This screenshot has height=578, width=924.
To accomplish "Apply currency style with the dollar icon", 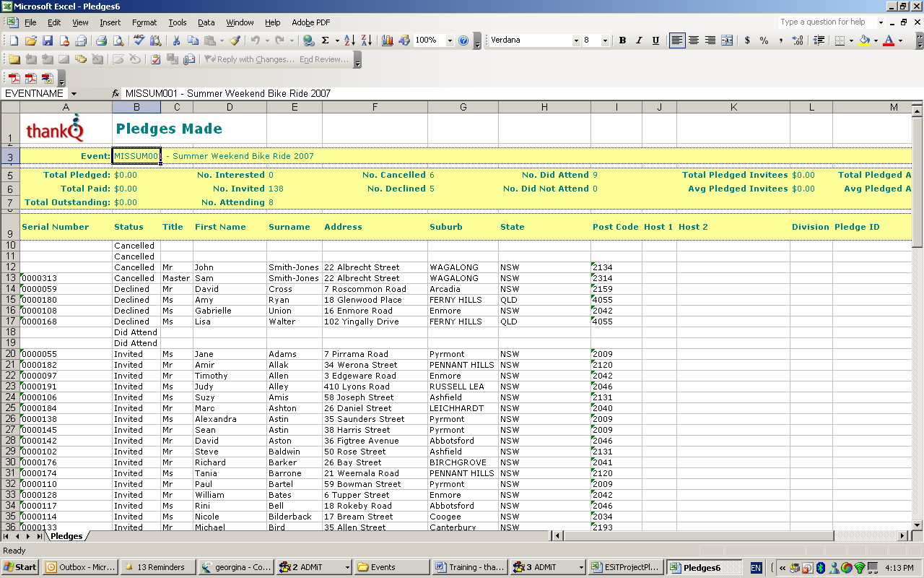I will (747, 40).
